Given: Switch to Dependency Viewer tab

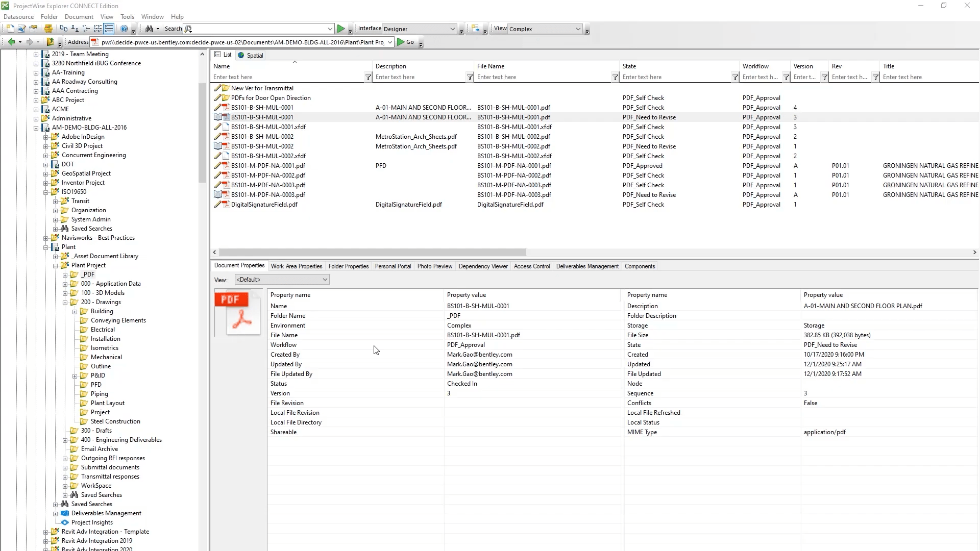Looking at the screenshot, I should [483, 266].
